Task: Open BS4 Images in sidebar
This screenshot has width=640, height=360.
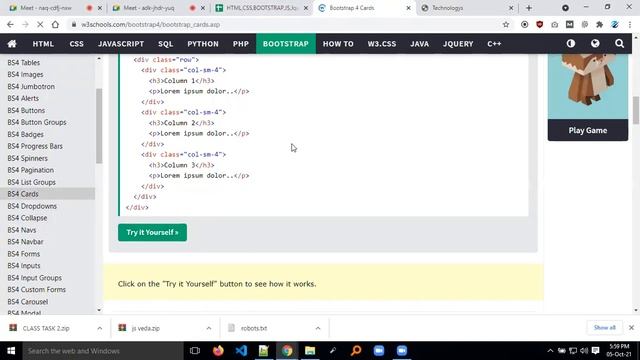Action: pyautogui.click(x=25, y=74)
